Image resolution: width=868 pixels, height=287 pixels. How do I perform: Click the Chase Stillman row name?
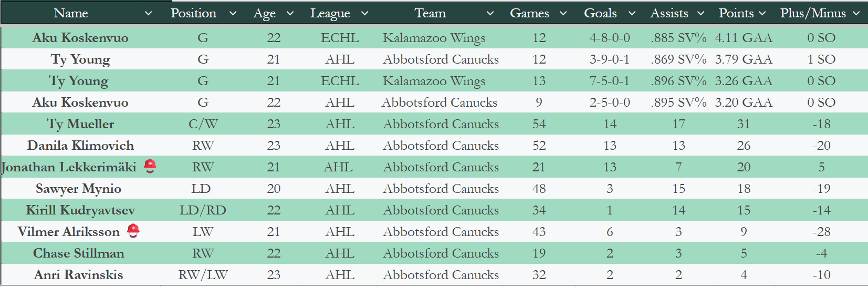pyautogui.click(x=79, y=253)
